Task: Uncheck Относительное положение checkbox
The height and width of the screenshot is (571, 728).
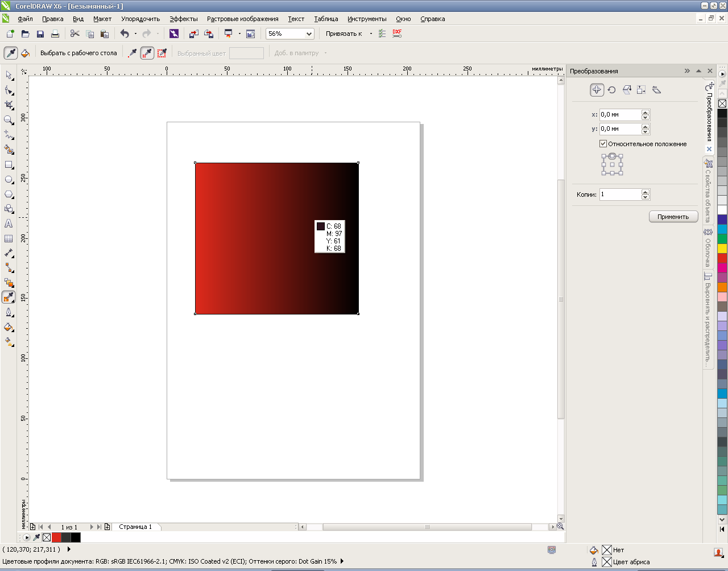Action: 603,144
